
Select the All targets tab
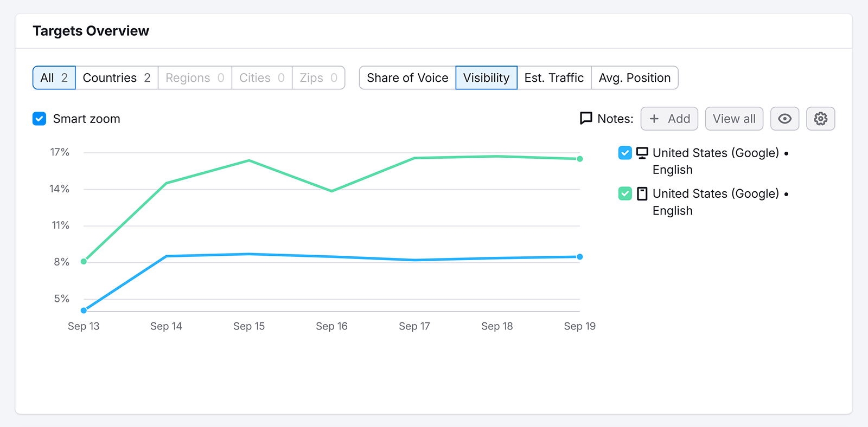[54, 77]
